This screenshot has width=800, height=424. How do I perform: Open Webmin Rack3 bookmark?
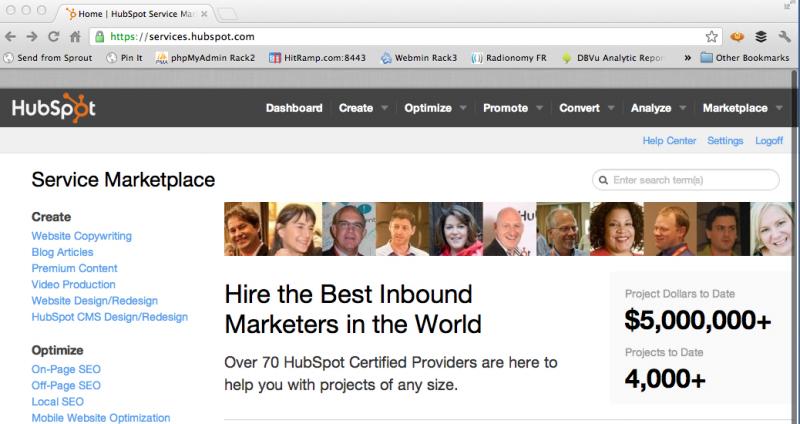tap(419, 58)
